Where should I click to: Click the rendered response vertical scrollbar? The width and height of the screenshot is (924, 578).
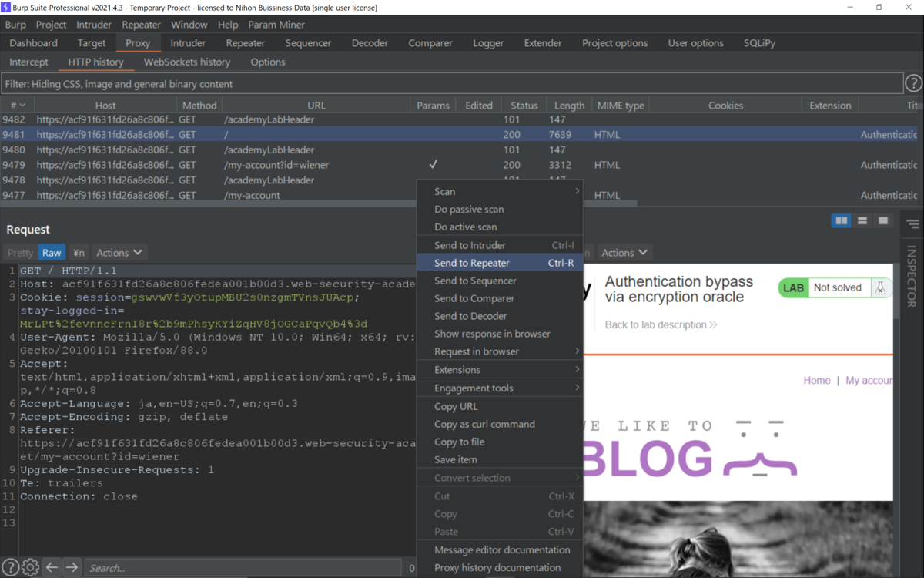point(897,293)
